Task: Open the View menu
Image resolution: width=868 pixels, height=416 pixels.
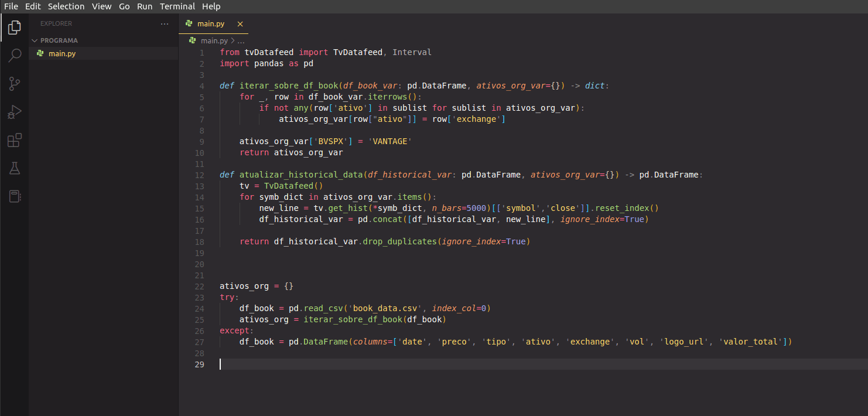Action: click(x=102, y=6)
